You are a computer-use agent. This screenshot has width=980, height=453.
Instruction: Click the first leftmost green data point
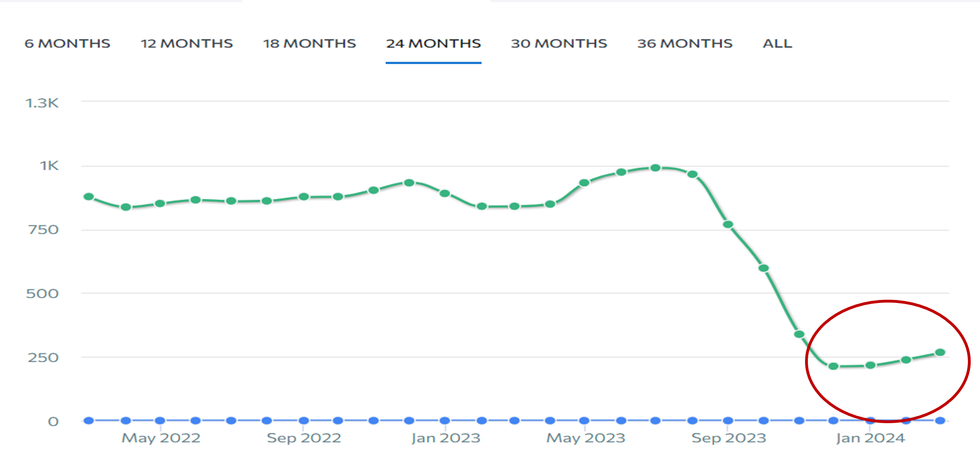89,197
